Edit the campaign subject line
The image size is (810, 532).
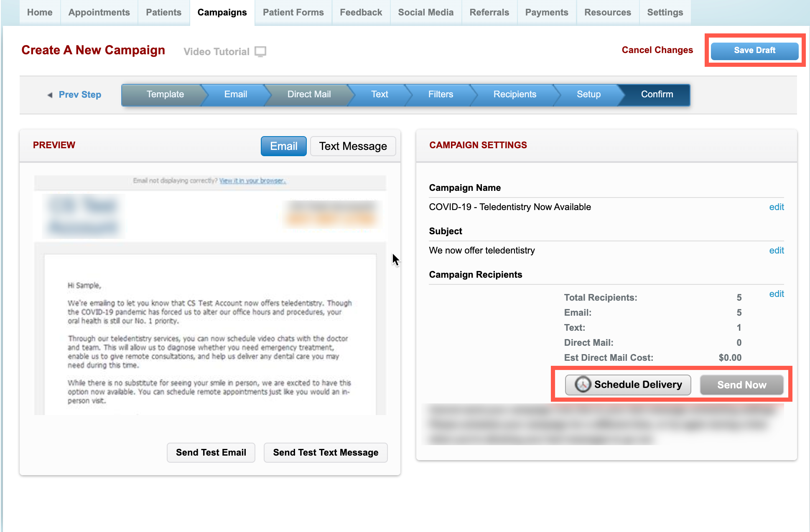coord(777,250)
